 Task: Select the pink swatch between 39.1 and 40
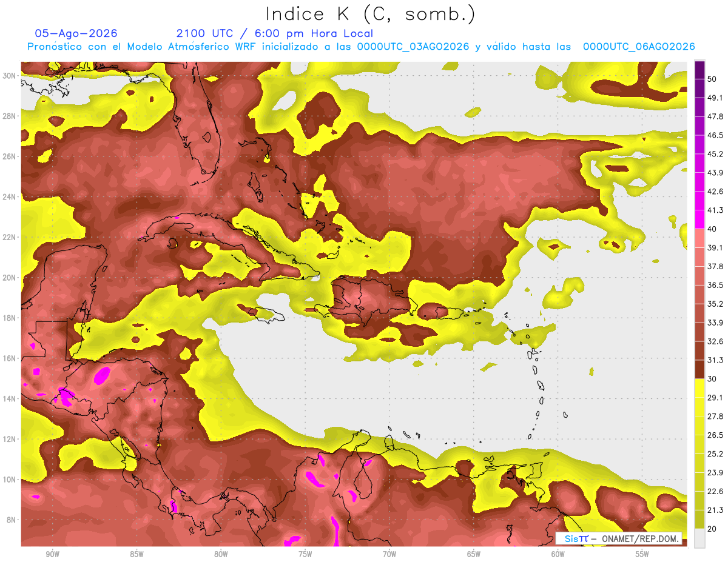pos(700,238)
